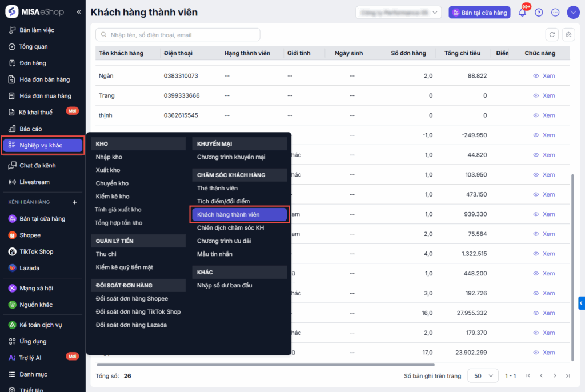Open Trợ lý AI assistant
585x392 pixels.
(x=30, y=357)
